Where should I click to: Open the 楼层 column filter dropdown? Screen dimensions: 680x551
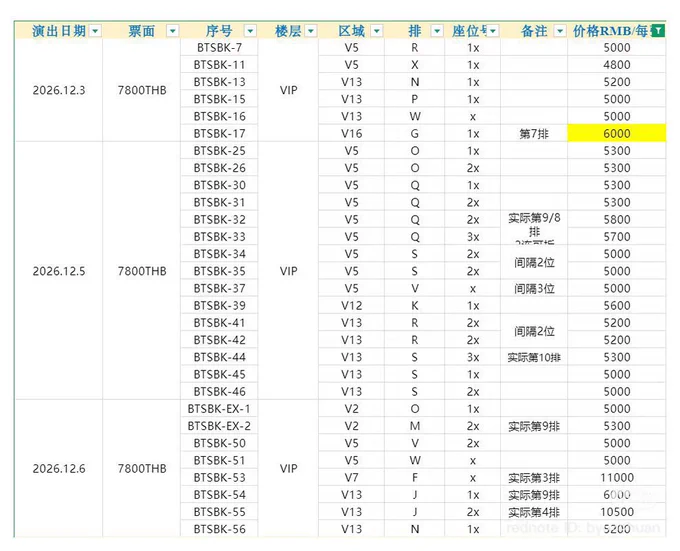[311, 31]
